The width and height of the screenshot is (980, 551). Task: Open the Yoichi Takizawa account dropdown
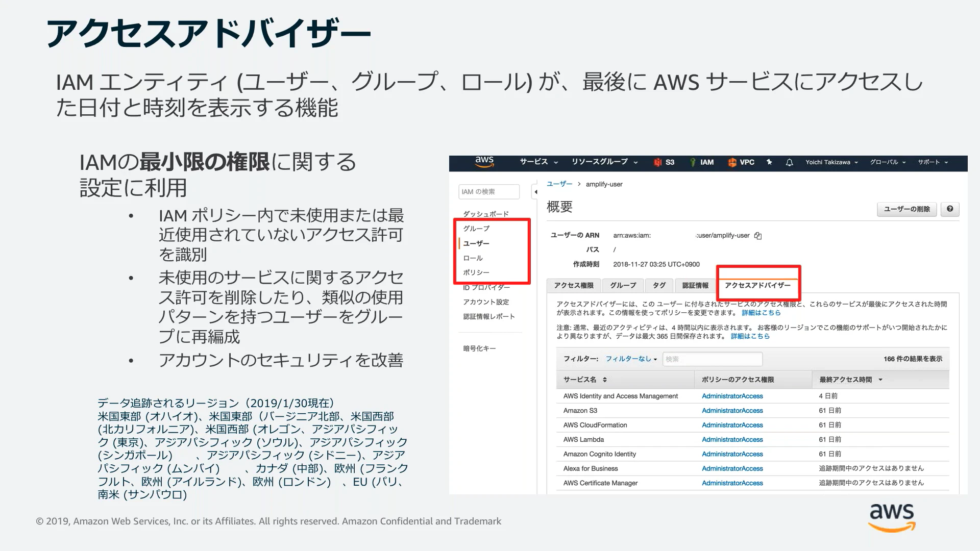coord(831,162)
